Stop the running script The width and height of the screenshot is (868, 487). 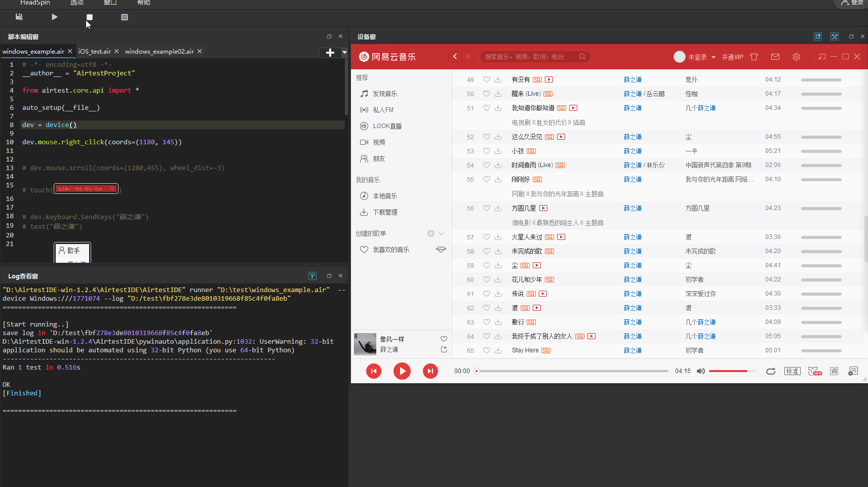[x=90, y=17]
